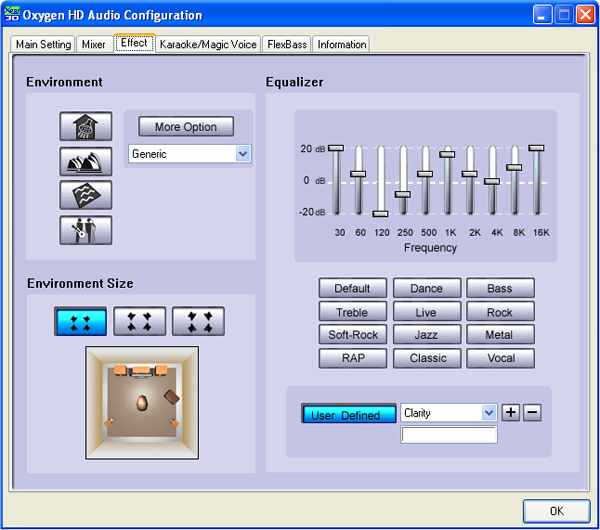This screenshot has height=530, width=600.
Task: Apply the Dance equalizer preset
Action: (x=427, y=288)
